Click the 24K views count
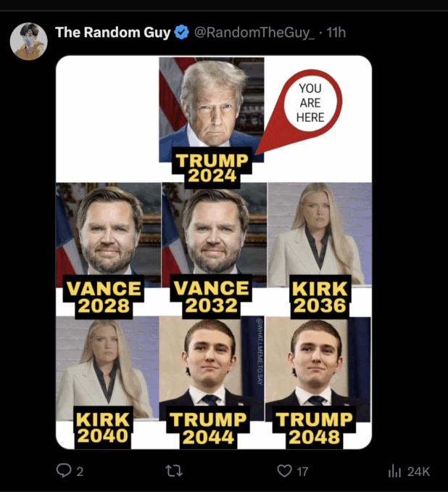This screenshot has height=492, width=448. 418,471
